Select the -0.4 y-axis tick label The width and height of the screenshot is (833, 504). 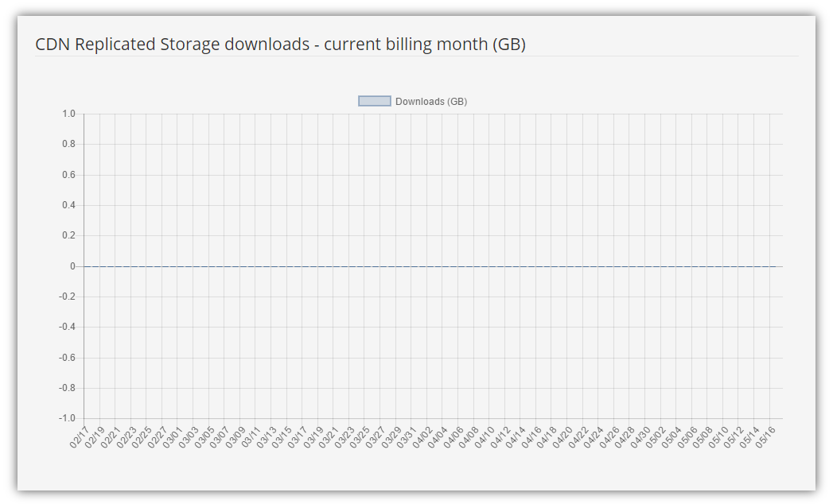[67, 327]
